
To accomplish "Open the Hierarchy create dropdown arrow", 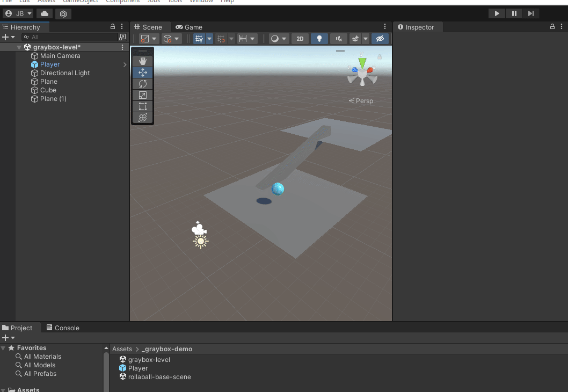I will (x=13, y=37).
